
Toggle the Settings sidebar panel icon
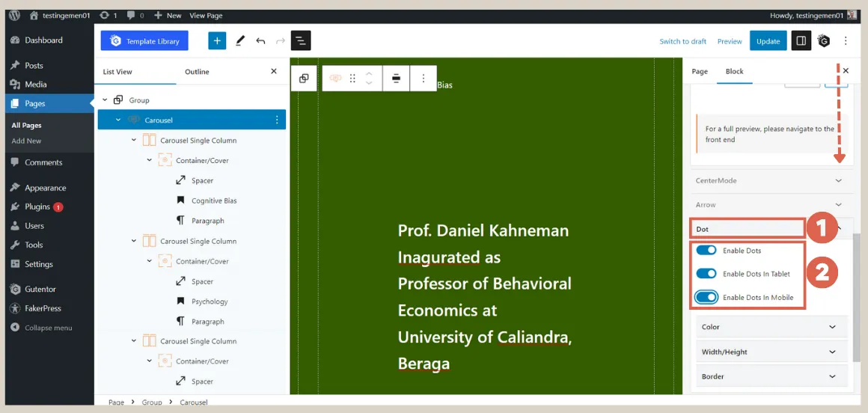pos(801,40)
